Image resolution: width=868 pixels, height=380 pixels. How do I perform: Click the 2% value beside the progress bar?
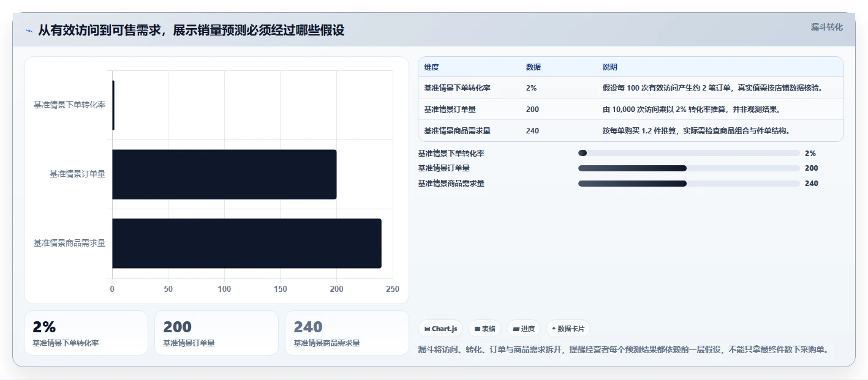(810, 154)
